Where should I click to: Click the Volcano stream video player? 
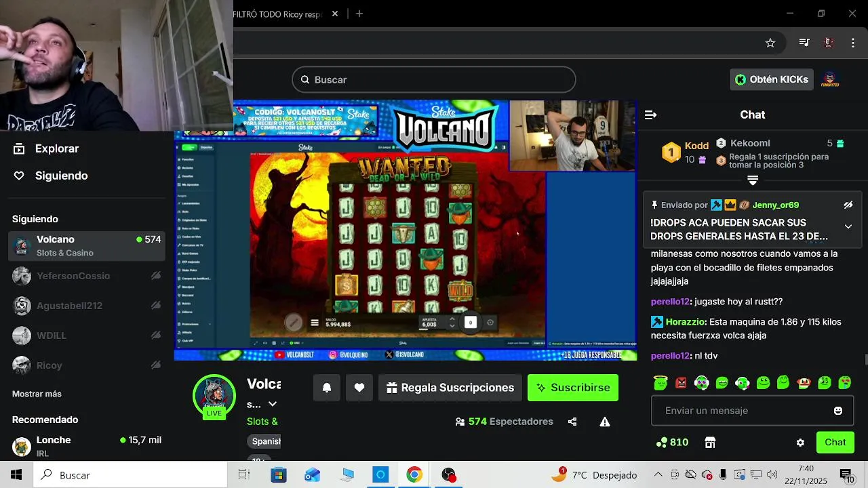[406, 230]
